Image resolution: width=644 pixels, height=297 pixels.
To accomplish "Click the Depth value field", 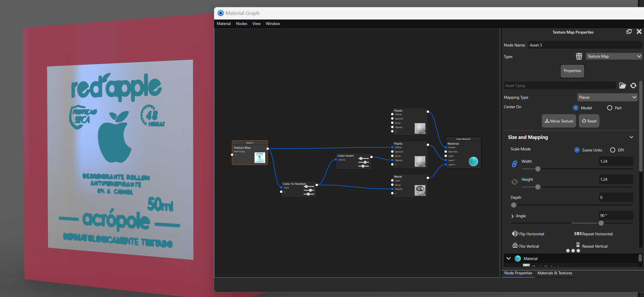I will click(616, 197).
